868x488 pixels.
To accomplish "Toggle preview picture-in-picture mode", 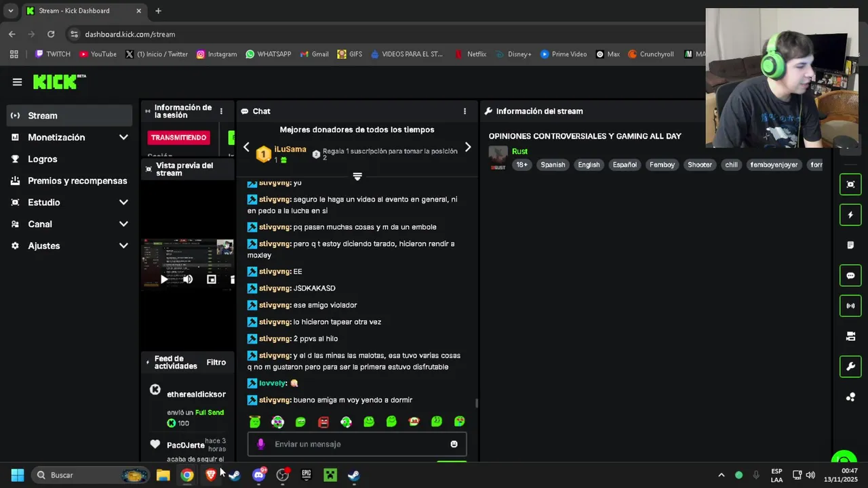I will click(x=212, y=279).
